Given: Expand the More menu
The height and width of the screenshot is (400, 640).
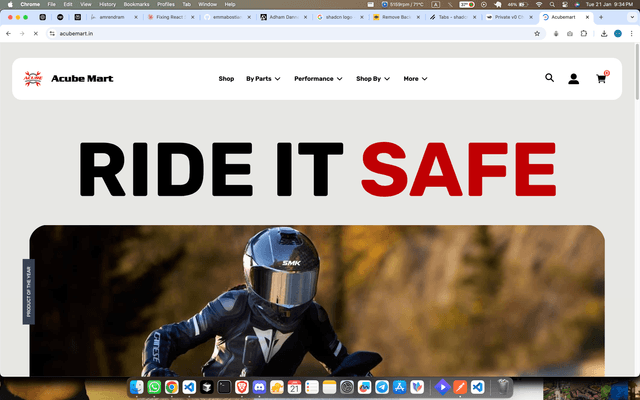Looking at the screenshot, I should [415, 78].
